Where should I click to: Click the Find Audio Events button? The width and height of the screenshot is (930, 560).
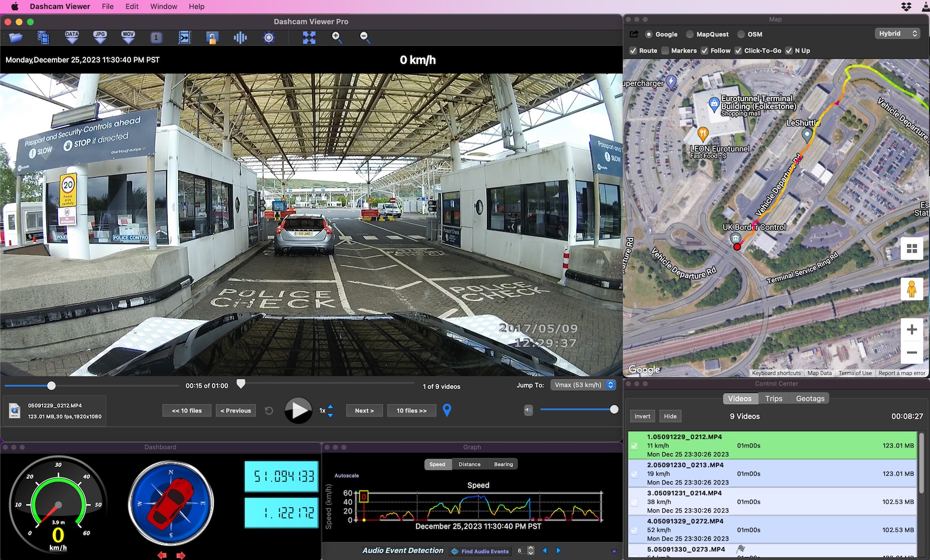tap(481, 551)
